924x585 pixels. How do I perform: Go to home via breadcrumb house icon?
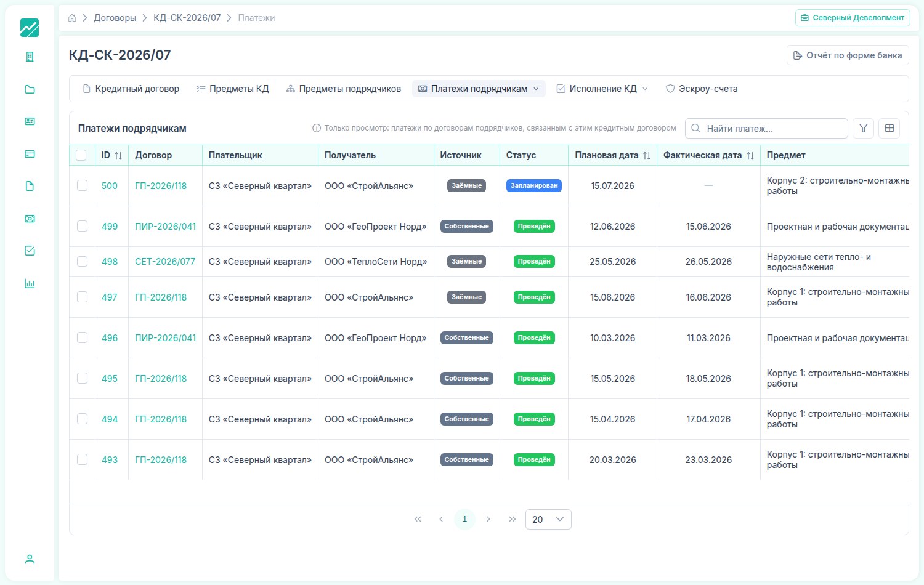(72, 18)
